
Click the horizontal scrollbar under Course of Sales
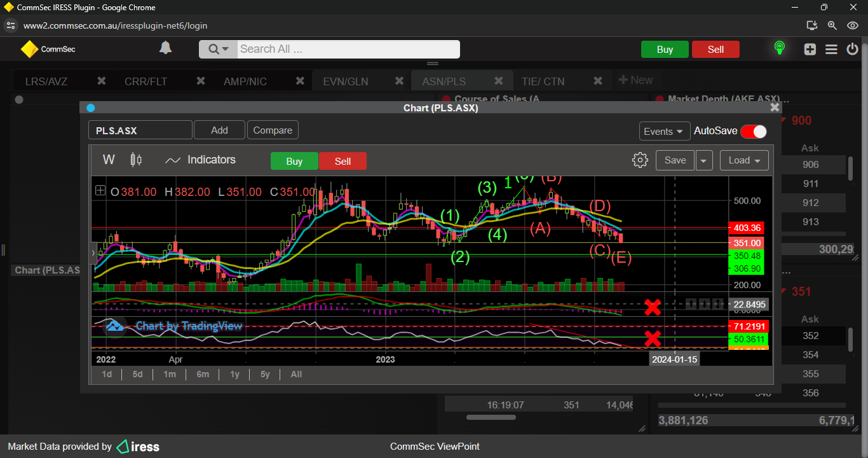coord(489,418)
